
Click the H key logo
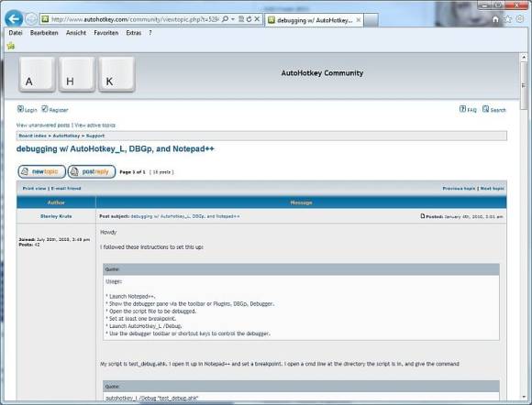click(x=77, y=74)
